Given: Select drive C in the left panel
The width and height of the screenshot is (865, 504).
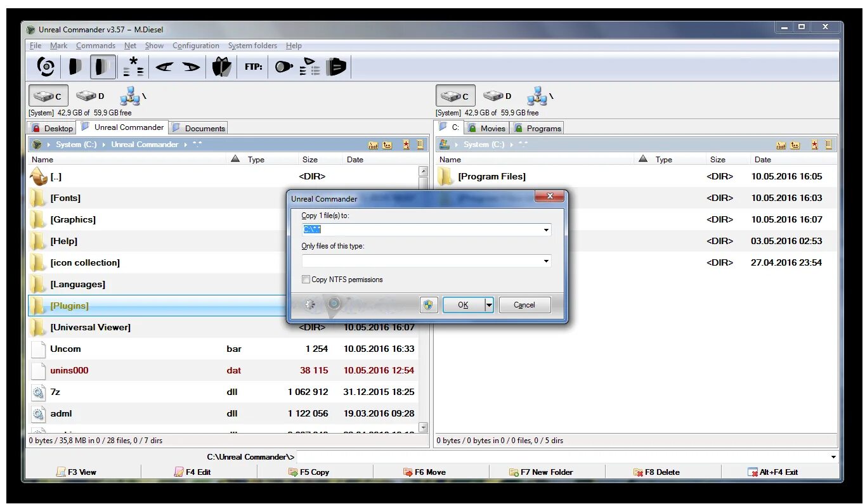Looking at the screenshot, I should (x=48, y=96).
